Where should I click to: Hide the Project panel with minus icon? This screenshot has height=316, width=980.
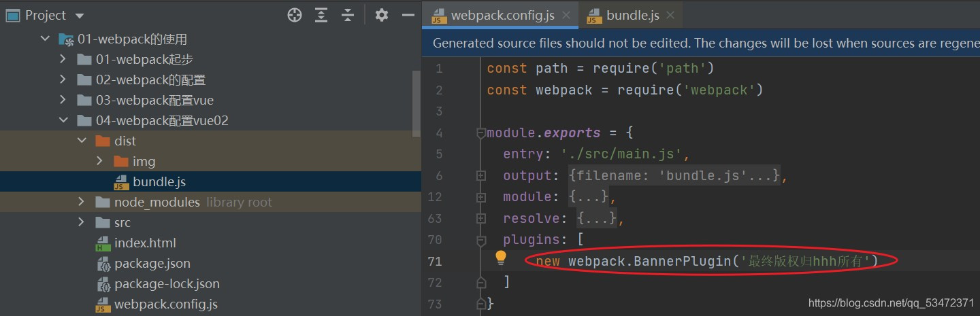[408, 15]
